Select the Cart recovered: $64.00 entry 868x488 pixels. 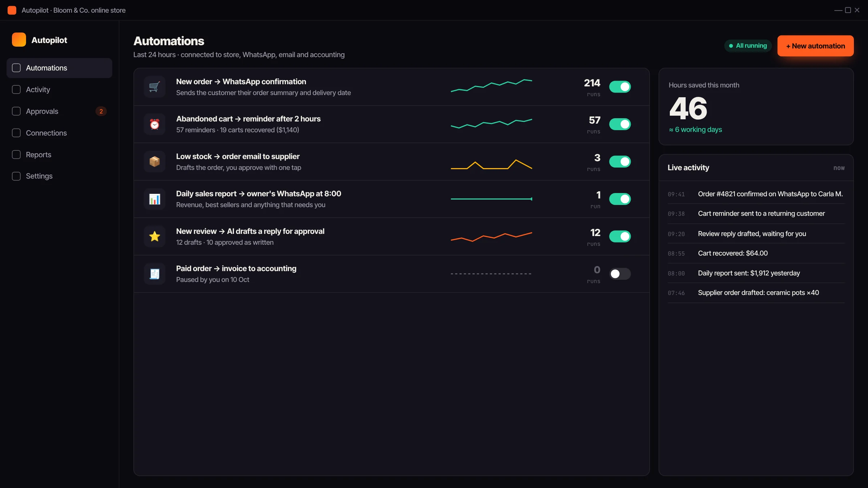(756, 253)
